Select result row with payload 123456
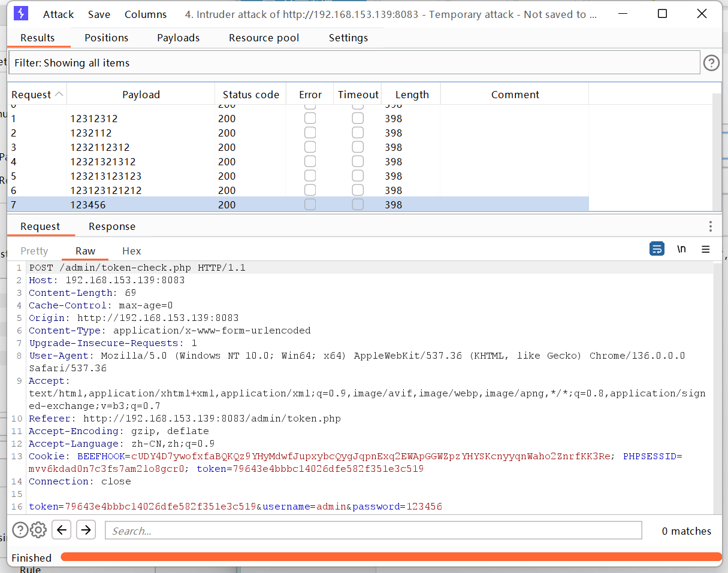 pyautogui.click(x=298, y=205)
